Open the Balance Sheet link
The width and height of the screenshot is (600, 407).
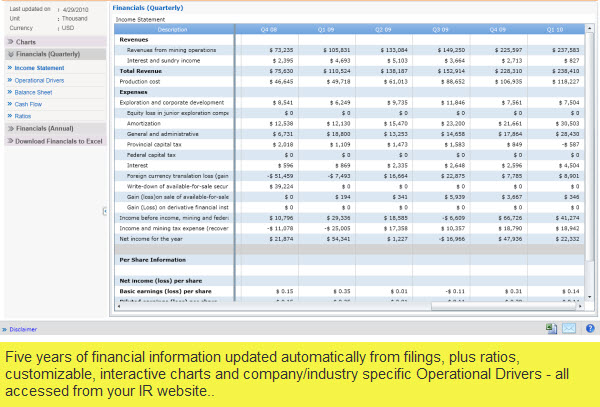point(33,92)
